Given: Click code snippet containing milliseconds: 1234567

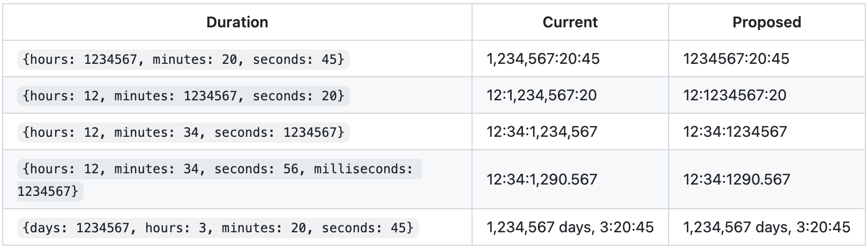Looking at the screenshot, I should tap(219, 170).
